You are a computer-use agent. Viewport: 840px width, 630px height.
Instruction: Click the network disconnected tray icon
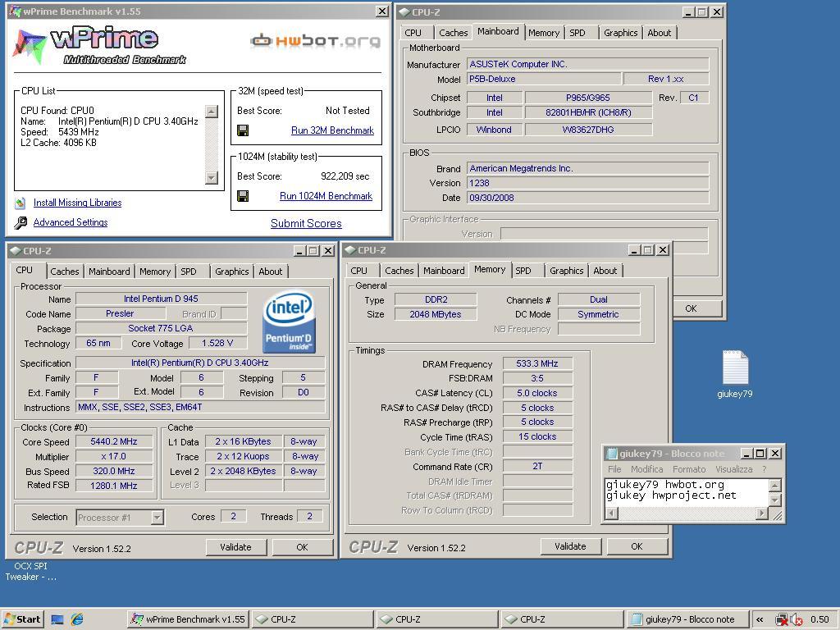point(782,620)
